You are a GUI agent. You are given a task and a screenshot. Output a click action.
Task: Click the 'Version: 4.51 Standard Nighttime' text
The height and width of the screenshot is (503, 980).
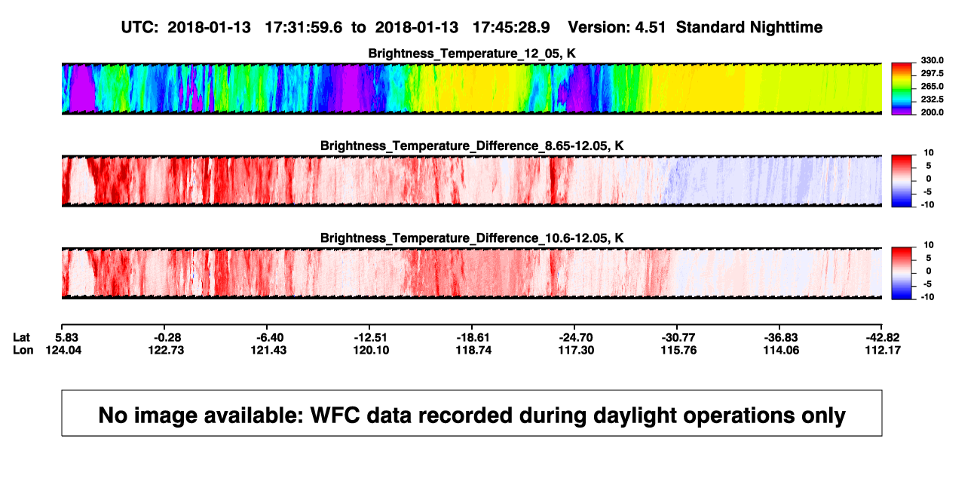(695, 27)
